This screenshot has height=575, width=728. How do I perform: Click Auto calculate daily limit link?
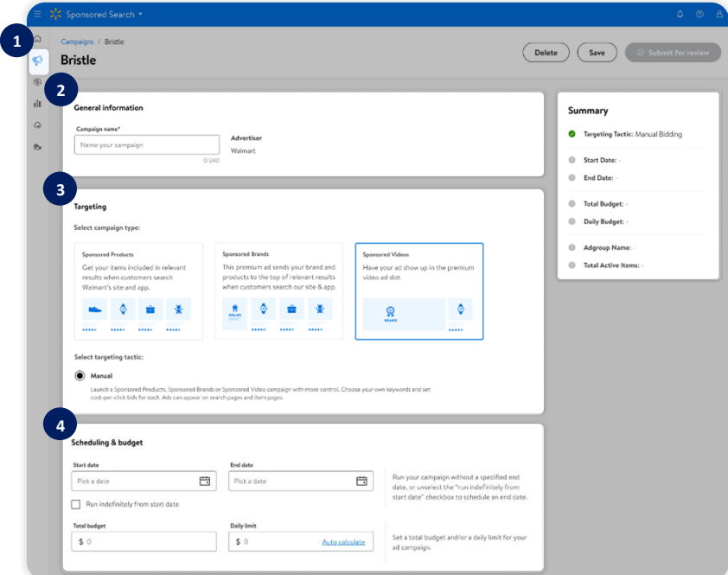pyautogui.click(x=343, y=542)
